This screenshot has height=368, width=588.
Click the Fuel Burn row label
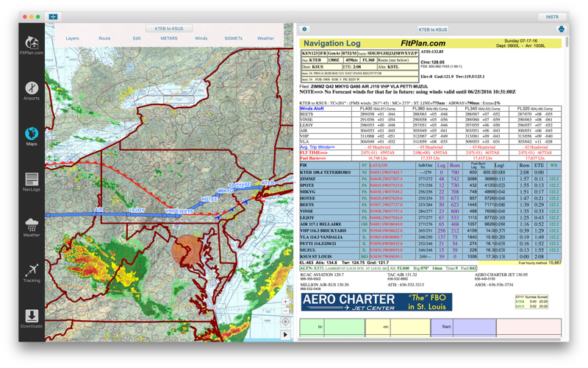(x=313, y=158)
